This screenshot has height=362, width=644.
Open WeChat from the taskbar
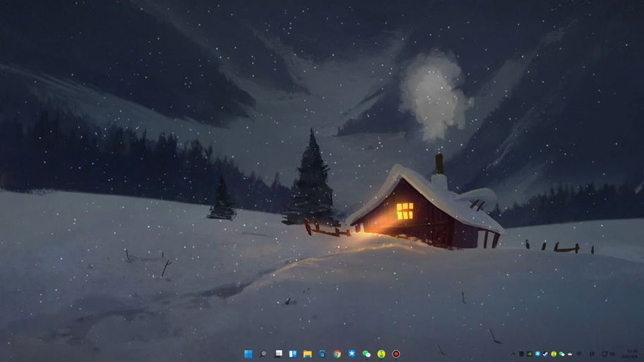366,354
